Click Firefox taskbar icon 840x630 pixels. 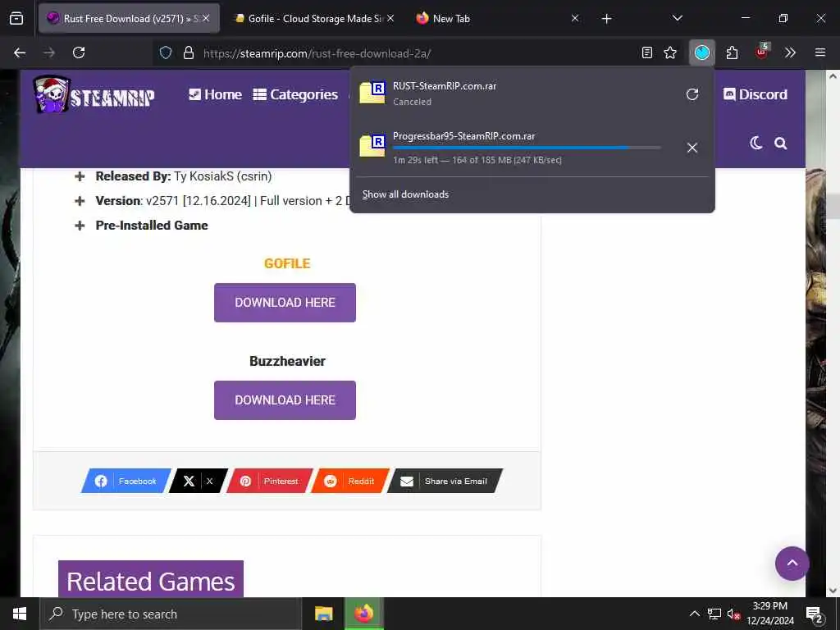tap(364, 614)
